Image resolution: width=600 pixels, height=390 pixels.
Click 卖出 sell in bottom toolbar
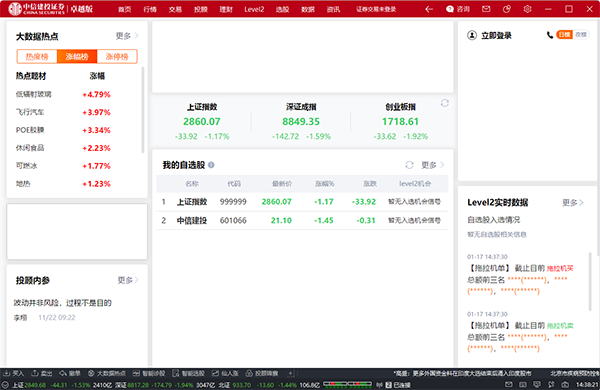pyautogui.click(x=42, y=373)
